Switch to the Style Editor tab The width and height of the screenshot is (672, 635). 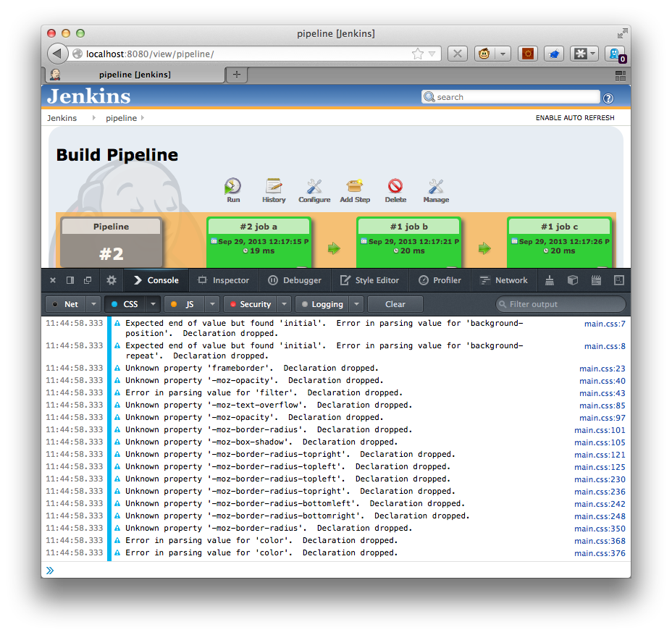tap(369, 280)
